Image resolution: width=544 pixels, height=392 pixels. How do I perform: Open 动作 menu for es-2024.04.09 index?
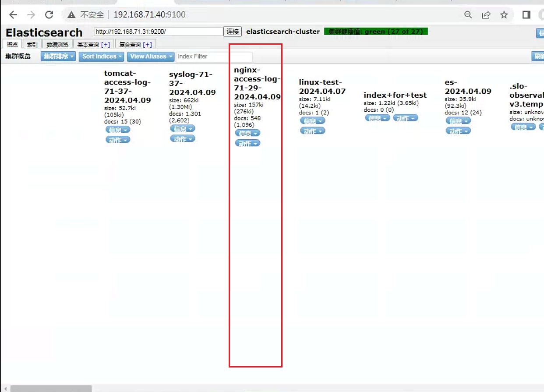[x=459, y=131]
